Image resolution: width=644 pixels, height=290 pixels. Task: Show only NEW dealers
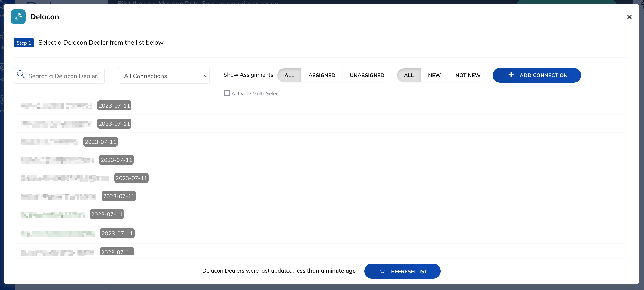(x=434, y=75)
